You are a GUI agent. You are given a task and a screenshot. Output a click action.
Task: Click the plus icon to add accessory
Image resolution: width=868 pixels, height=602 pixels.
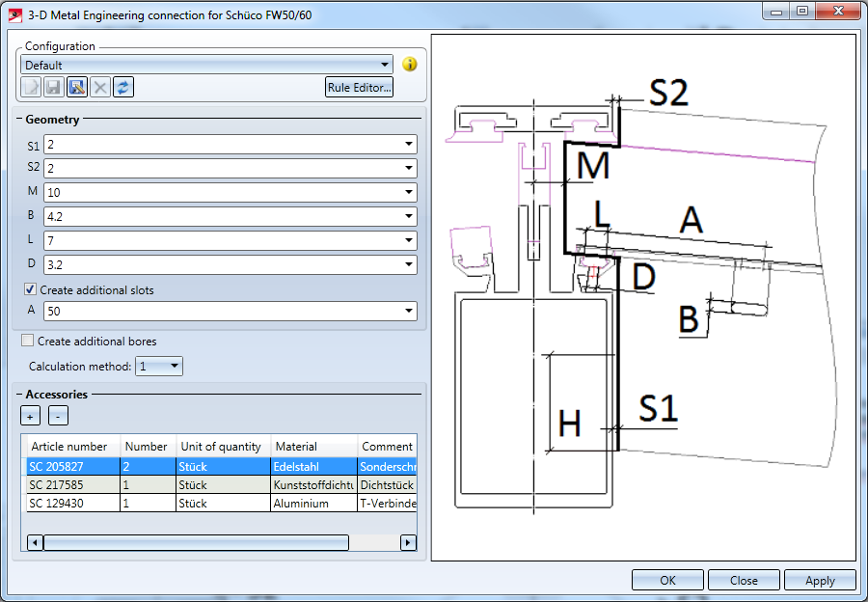coord(31,416)
